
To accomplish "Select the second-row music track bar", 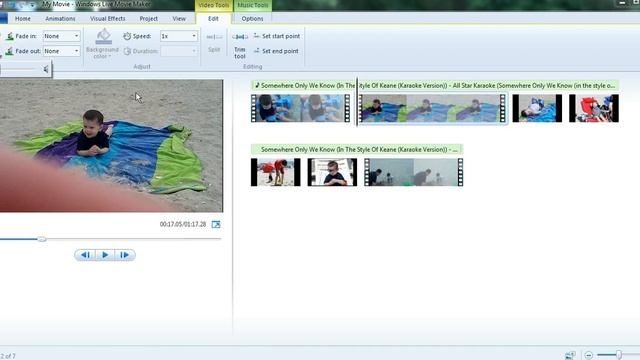I will click(357, 149).
